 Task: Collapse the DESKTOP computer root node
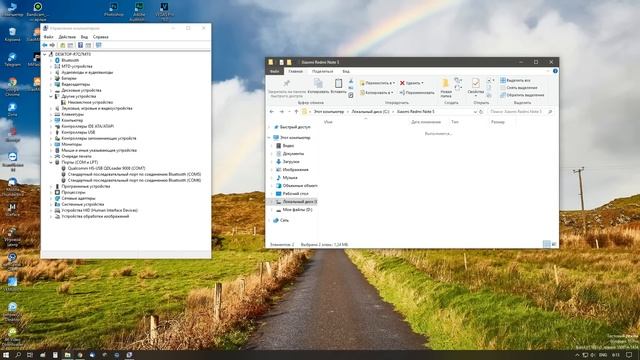tap(45, 54)
